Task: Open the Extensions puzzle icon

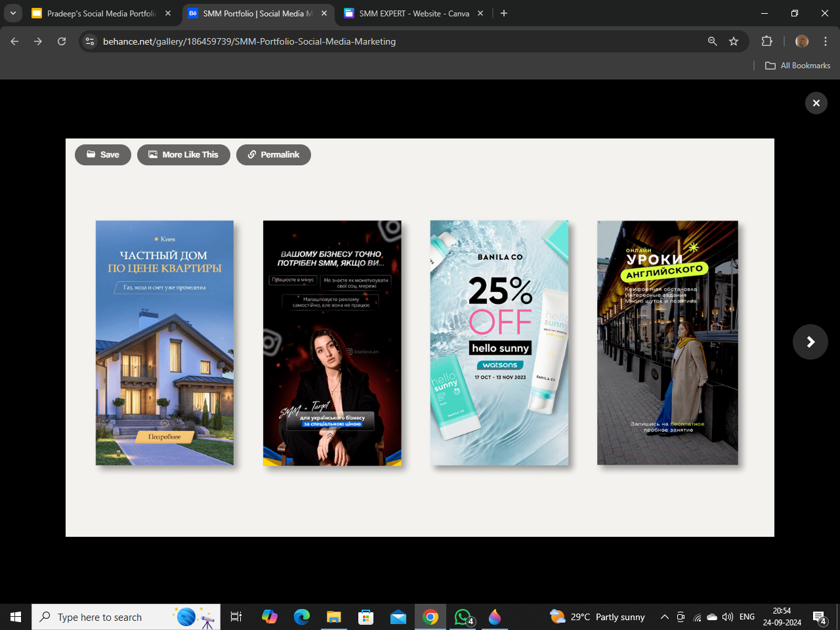Action: 766,41
